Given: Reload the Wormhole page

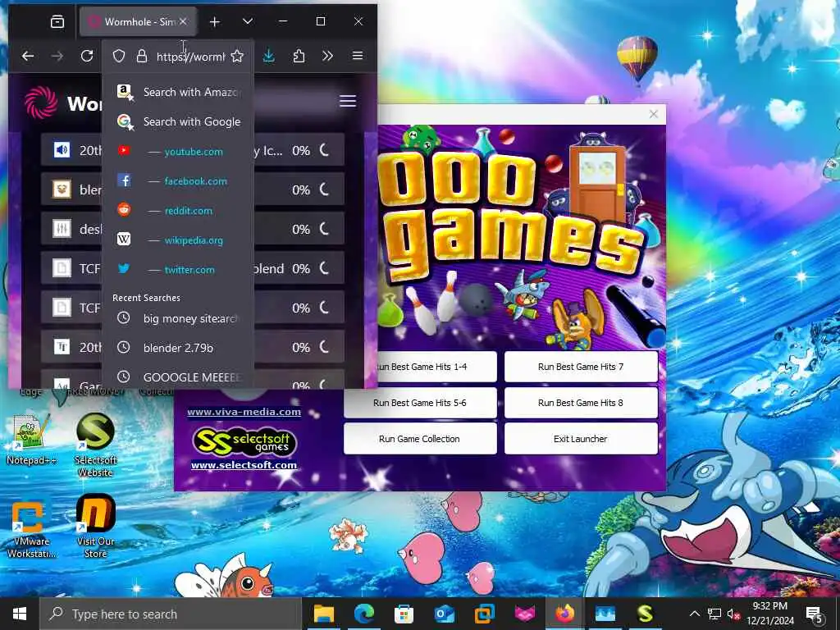Looking at the screenshot, I should pyautogui.click(x=87, y=56).
